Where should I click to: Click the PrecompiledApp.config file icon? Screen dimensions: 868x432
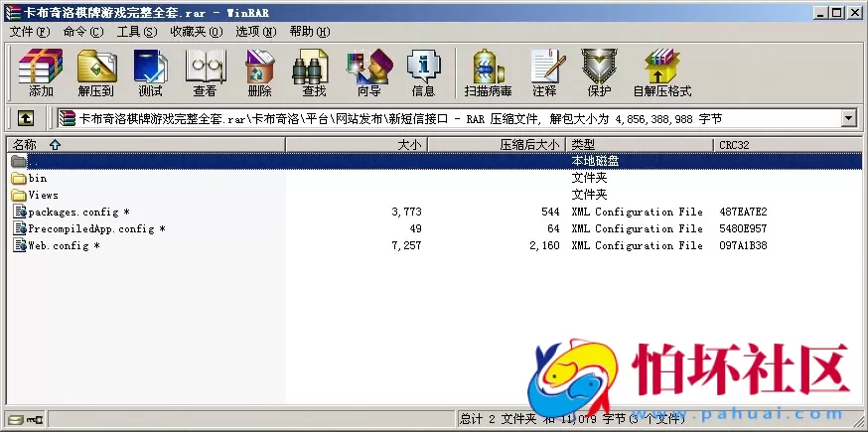(x=20, y=228)
